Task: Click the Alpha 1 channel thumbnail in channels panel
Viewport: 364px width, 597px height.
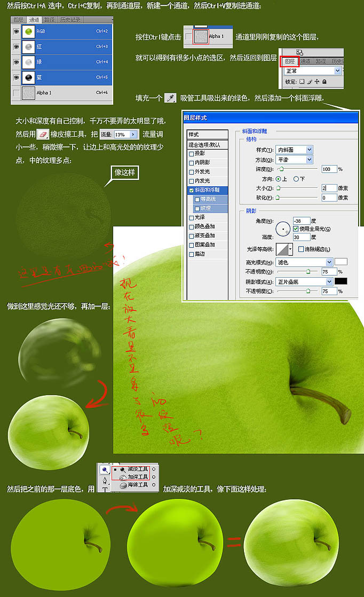Action: click(x=28, y=93)
